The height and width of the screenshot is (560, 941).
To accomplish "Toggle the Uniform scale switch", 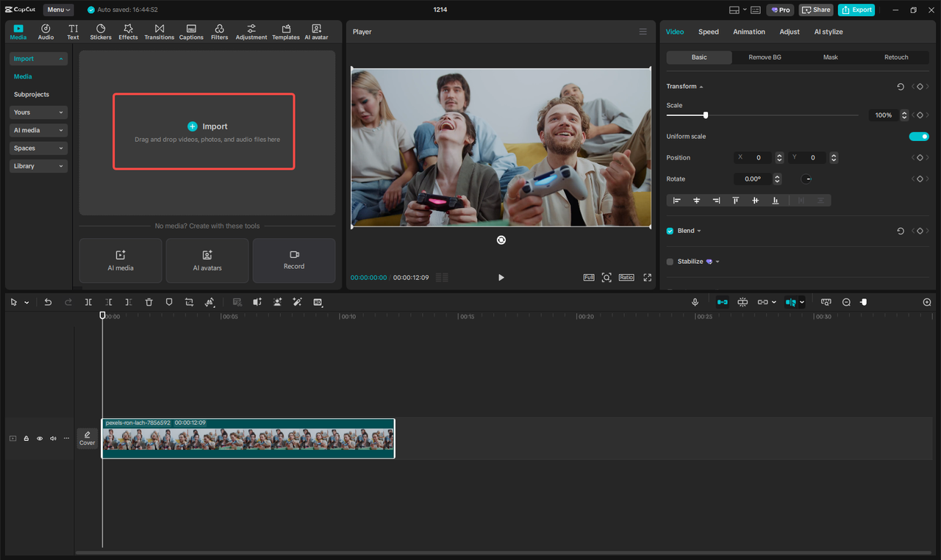I will tap(918, 137).
